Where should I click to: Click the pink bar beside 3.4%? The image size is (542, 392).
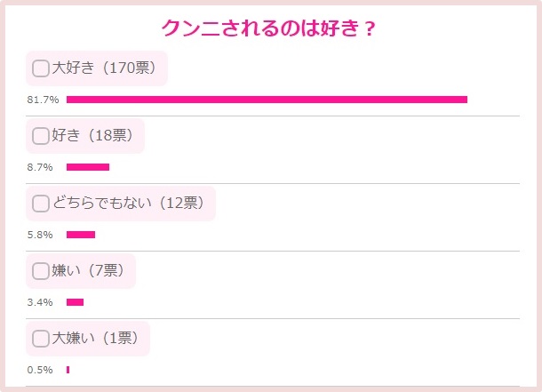75,302
